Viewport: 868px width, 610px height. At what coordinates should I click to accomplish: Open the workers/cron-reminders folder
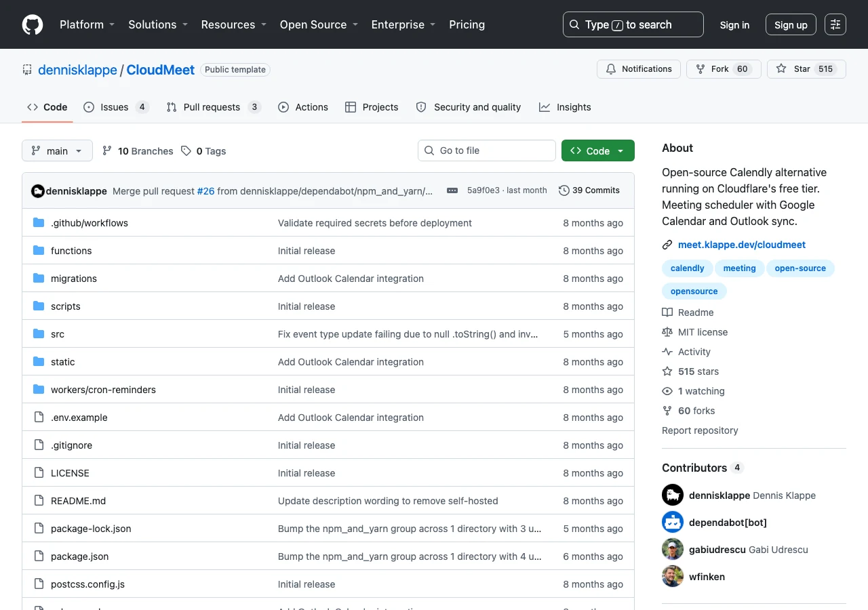click(103, 390)
